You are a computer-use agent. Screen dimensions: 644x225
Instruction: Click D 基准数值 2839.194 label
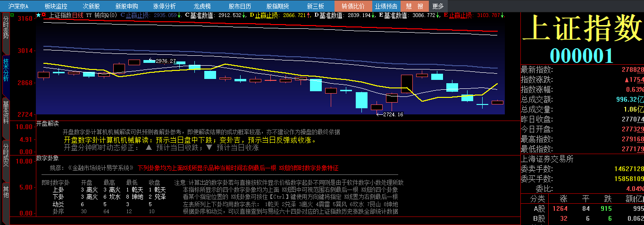(x=344, y=15)
